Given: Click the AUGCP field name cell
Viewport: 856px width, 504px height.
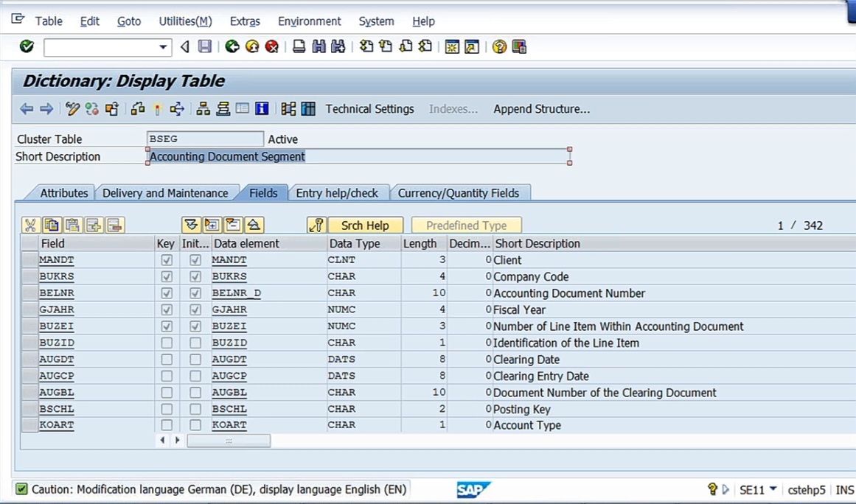Looking at the screenshot, I should pyautogui.click(x=96, y=376).
